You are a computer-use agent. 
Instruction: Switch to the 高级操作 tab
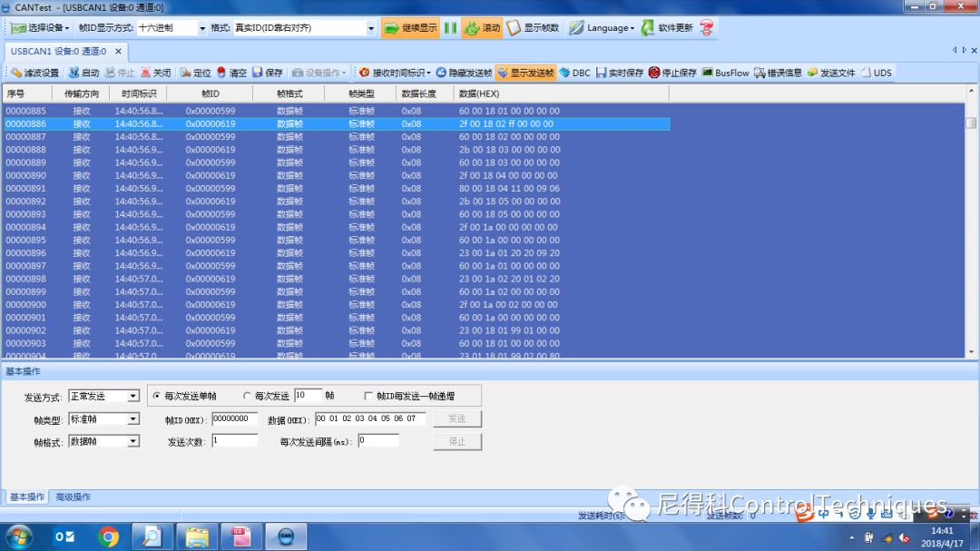point(73,497)
